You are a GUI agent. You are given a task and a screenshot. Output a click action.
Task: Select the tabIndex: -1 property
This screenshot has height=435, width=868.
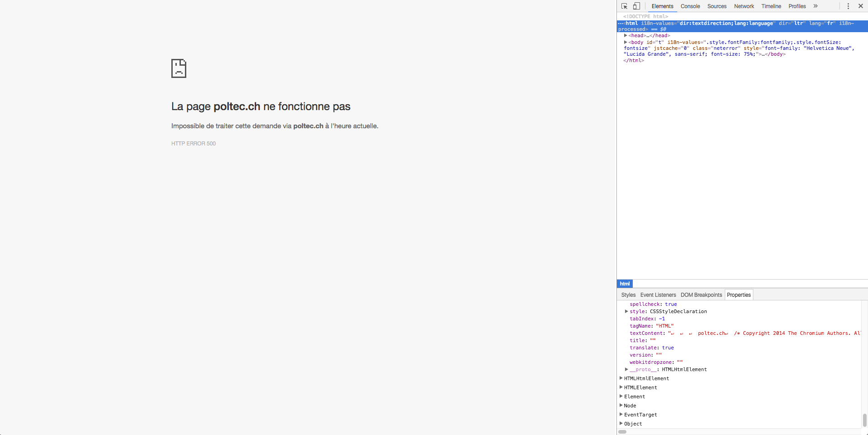point(647,319)
